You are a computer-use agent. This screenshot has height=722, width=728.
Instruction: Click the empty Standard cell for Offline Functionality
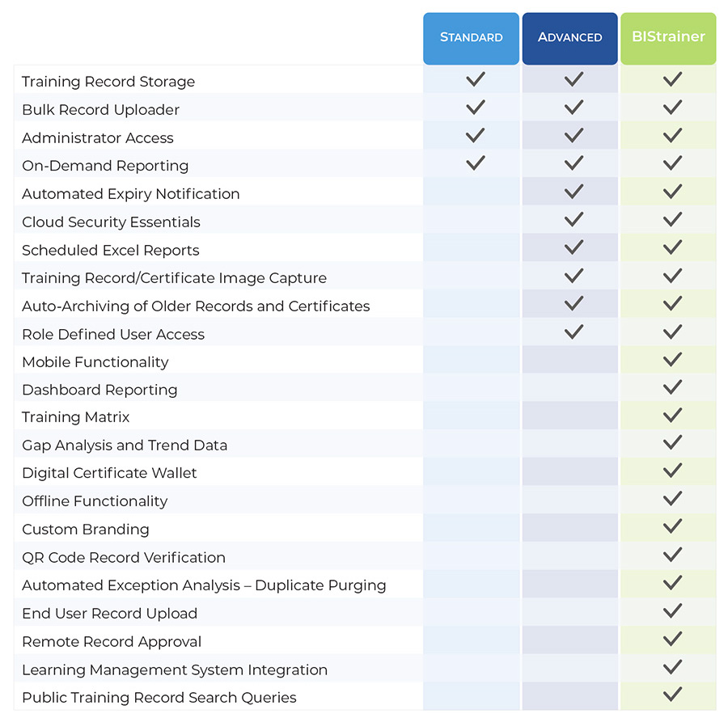472,500
